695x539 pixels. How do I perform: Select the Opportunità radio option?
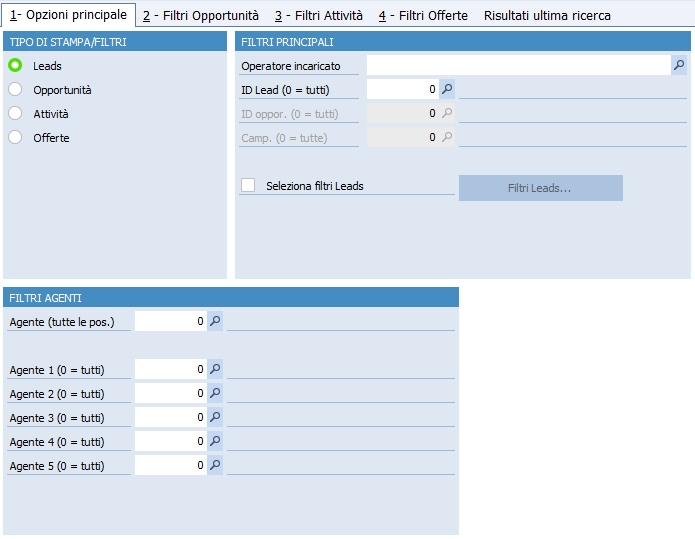click(x=15, y=90)
